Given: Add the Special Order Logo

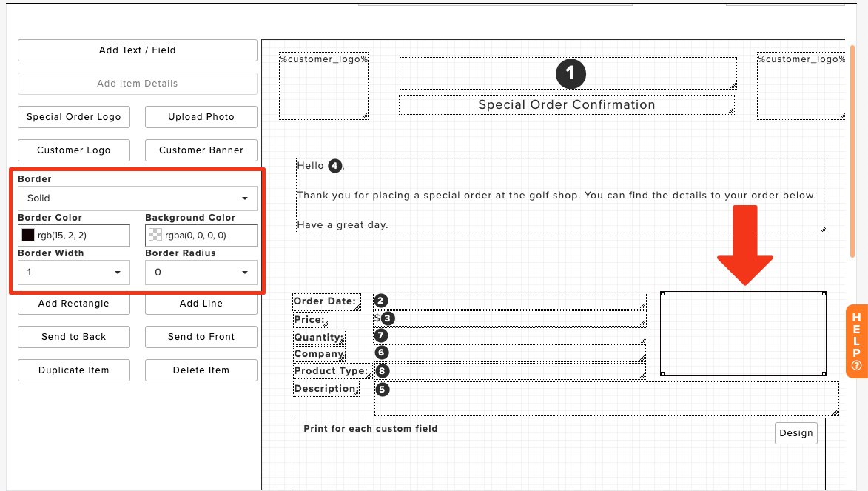Looking at the screenshot, I should [73, 117].
